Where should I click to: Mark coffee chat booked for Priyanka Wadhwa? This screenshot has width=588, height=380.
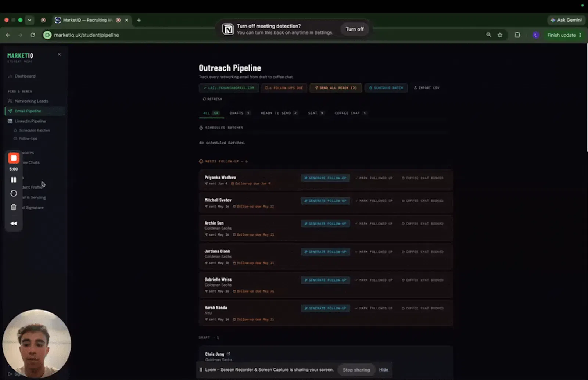pos(422,178)
